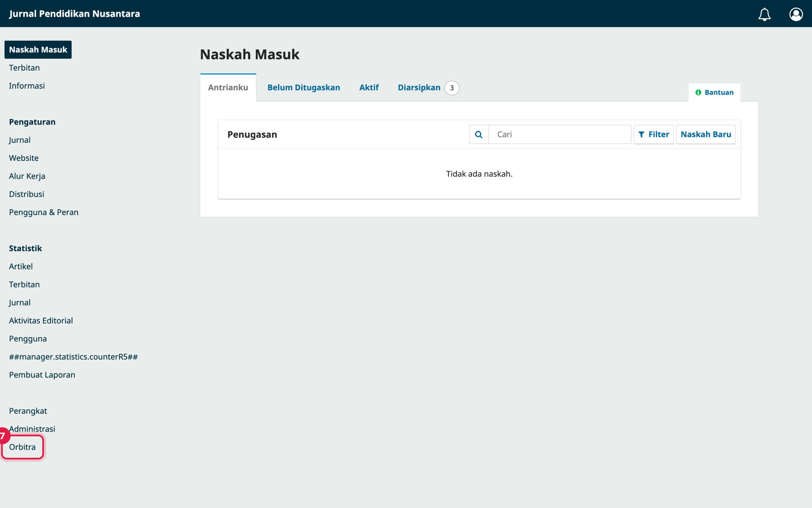Image resolution: width=812 pixels, height=508 pixels.
Task: Switch to the Antrianku tab
Action: 228,87
